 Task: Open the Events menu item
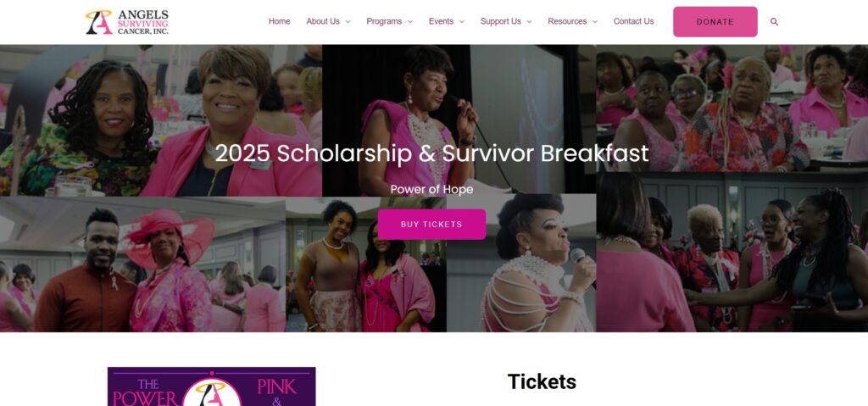tap(441, 21)
